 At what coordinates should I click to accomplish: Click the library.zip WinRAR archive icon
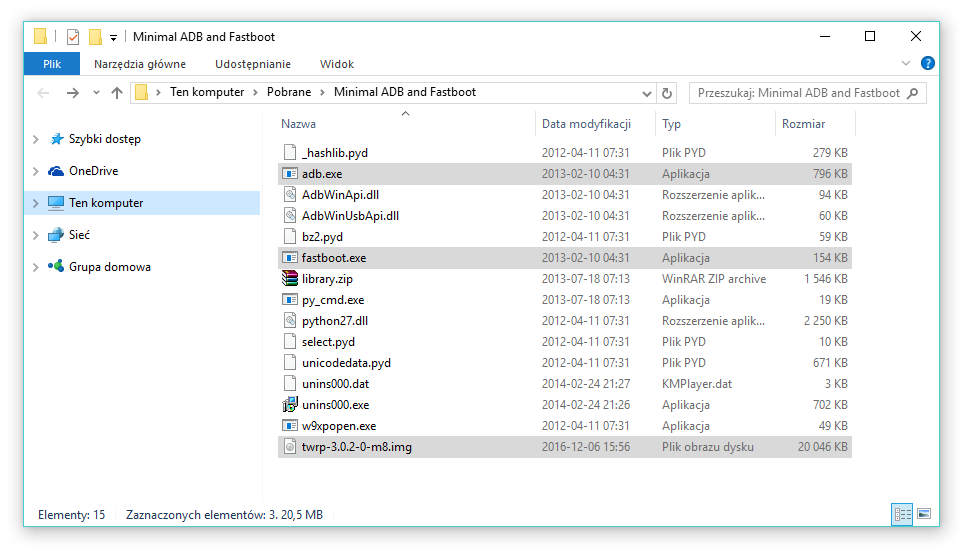(290, 279)
